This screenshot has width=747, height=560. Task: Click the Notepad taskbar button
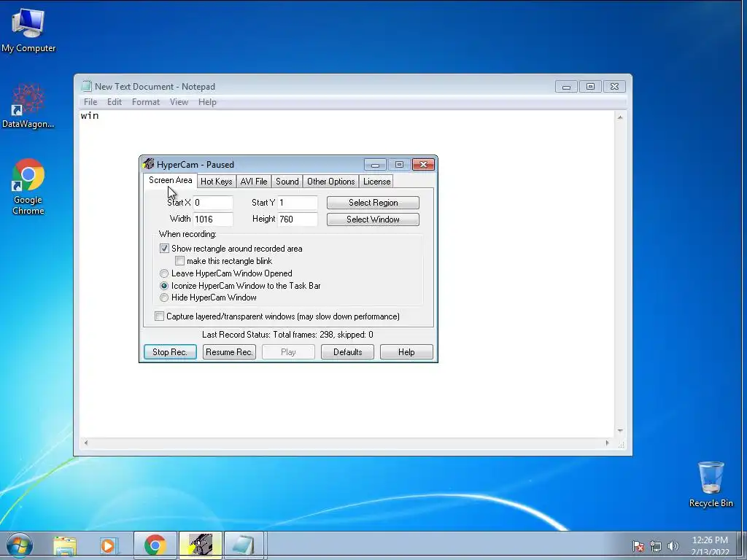[x=244, y=545]
